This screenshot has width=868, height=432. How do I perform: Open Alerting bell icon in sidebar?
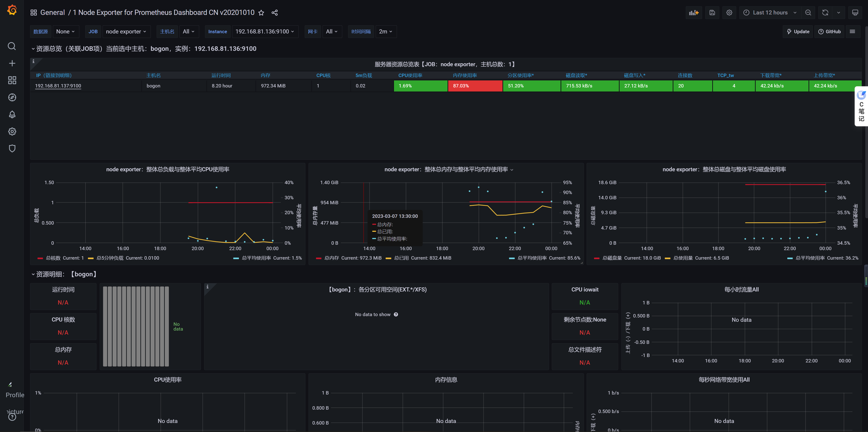pyautogui.click(x=12, y=115)
